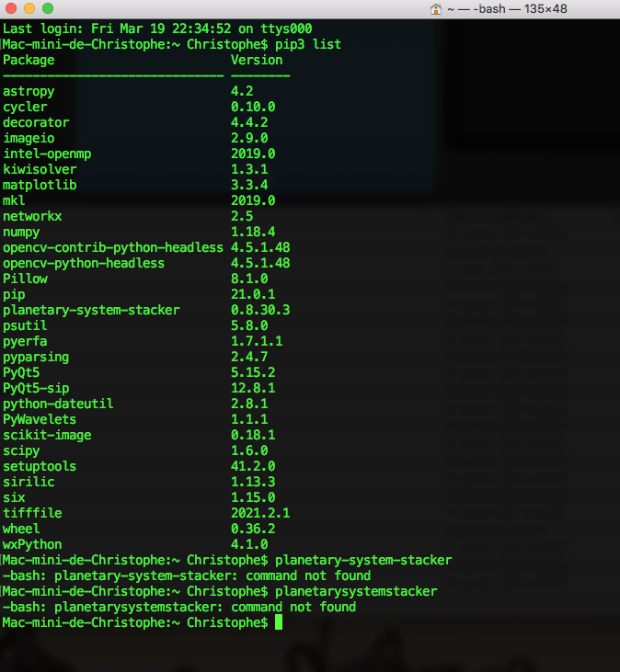Click the 'Pillow' package name

coord(25,279)
